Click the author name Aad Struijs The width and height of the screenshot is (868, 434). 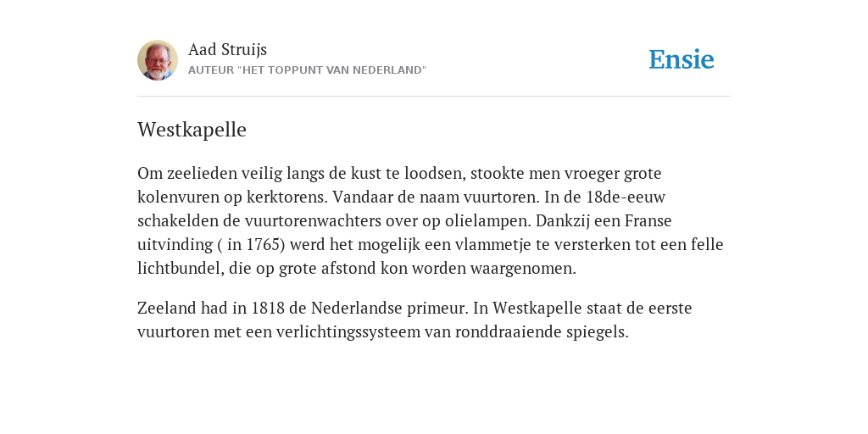click(227, 49)
